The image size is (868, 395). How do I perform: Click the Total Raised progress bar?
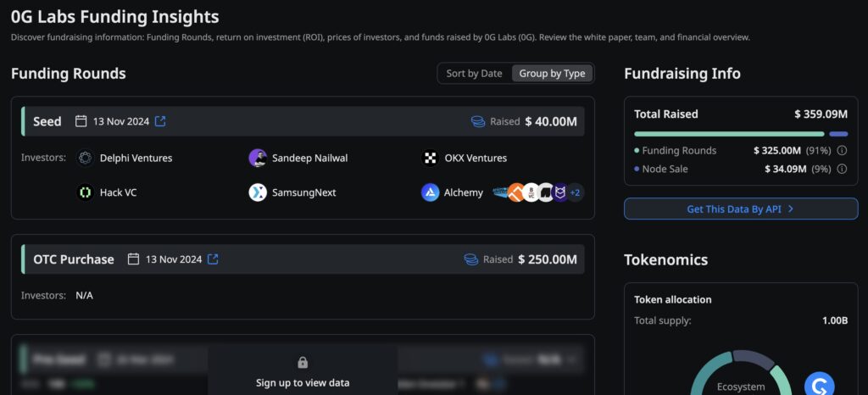click(741, 134)
